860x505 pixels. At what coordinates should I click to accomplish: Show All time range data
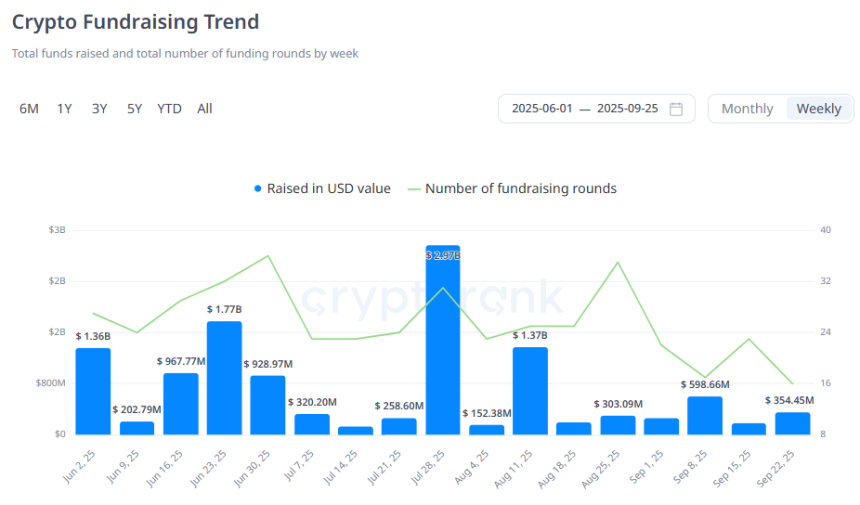click(205, 108)
